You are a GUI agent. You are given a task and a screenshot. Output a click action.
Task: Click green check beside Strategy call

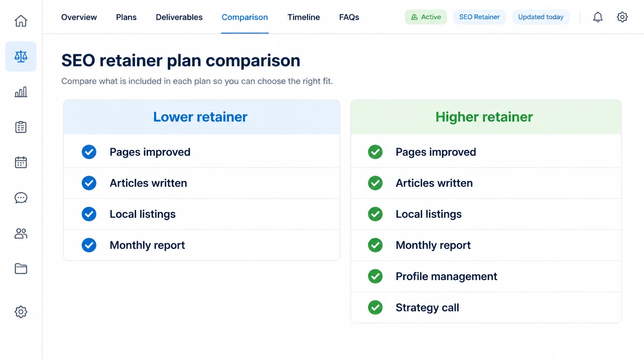375,307
